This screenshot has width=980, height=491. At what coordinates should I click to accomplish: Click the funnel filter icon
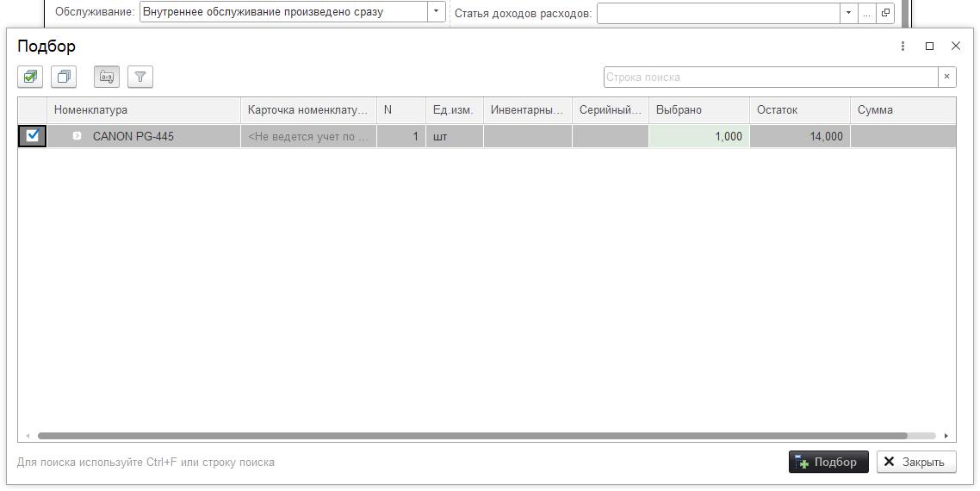(140, 77)
